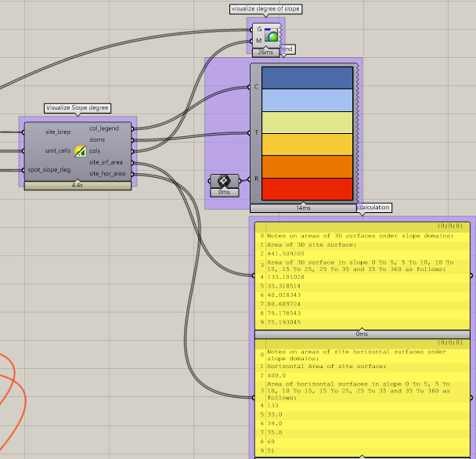Select the 400.0 value in lower panel

tap(276, 376)
